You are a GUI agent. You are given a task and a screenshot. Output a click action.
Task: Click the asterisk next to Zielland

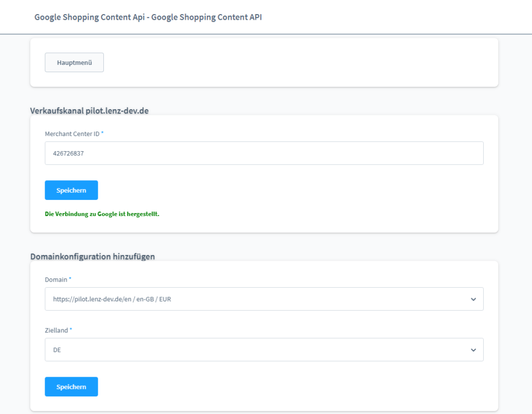71,330
